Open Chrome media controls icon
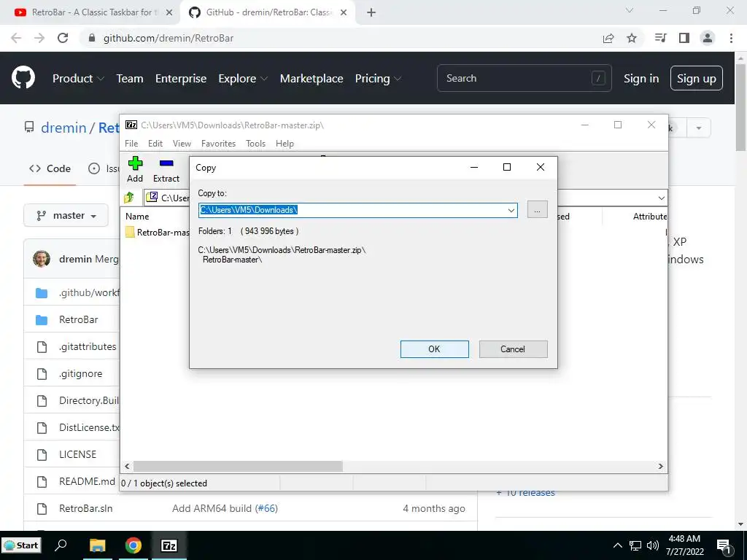The image size is (747, 560). pyautogui.click(x=661, y=38)
